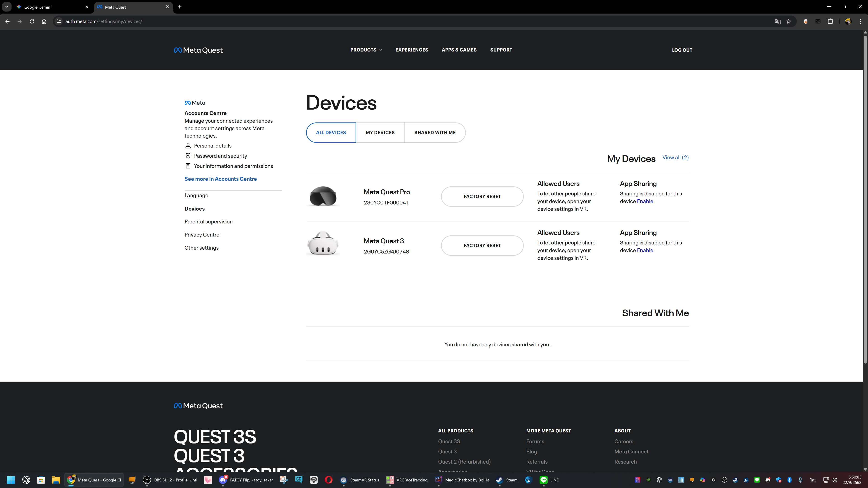868x488 pixels.
Task: Open the Language settings page
Action: pyautogui.click(x=196, y=195)
